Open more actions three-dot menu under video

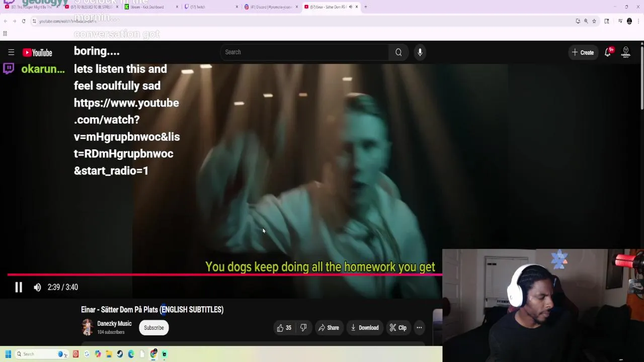pos(419,328)
